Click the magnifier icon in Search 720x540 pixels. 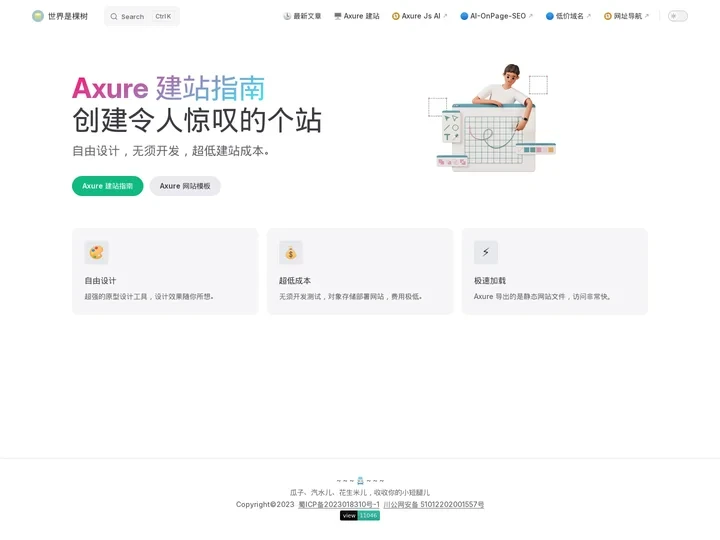114,17
